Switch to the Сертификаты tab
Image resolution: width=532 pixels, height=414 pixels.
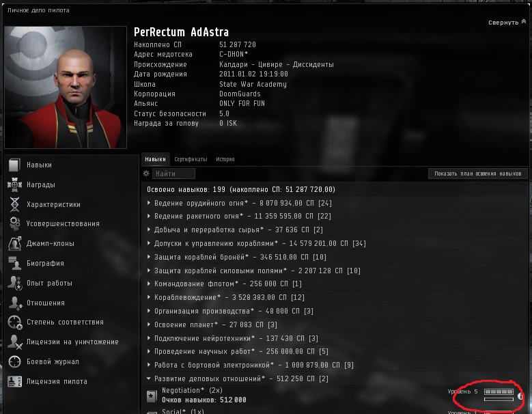coord(191,159)
